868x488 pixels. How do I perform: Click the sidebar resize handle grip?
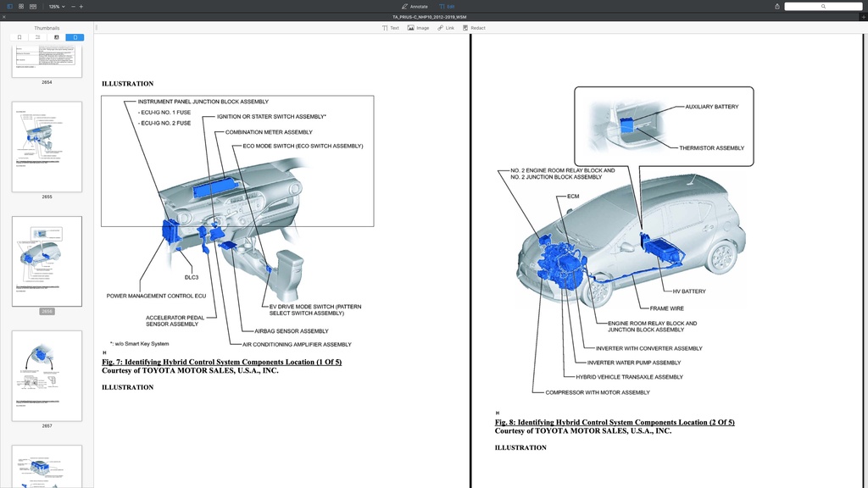pos(96,27)
